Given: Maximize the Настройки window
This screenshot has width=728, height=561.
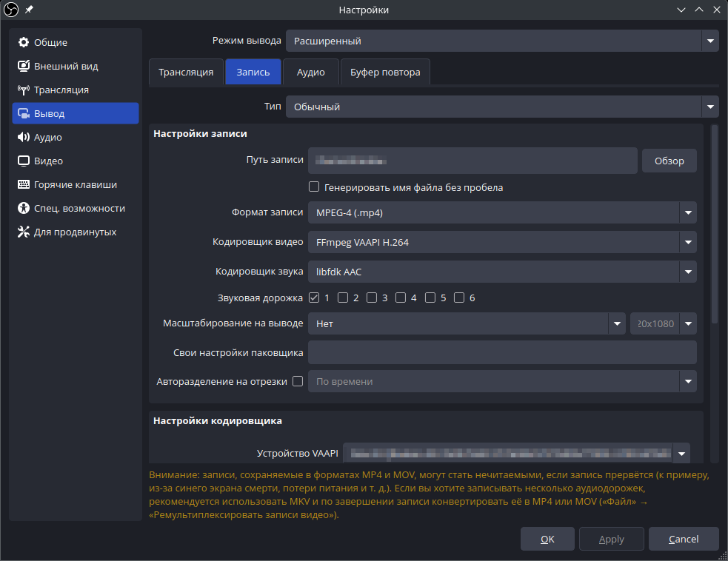Looking at the screenshot, I should pyautogui.click(x=699, y=10).
